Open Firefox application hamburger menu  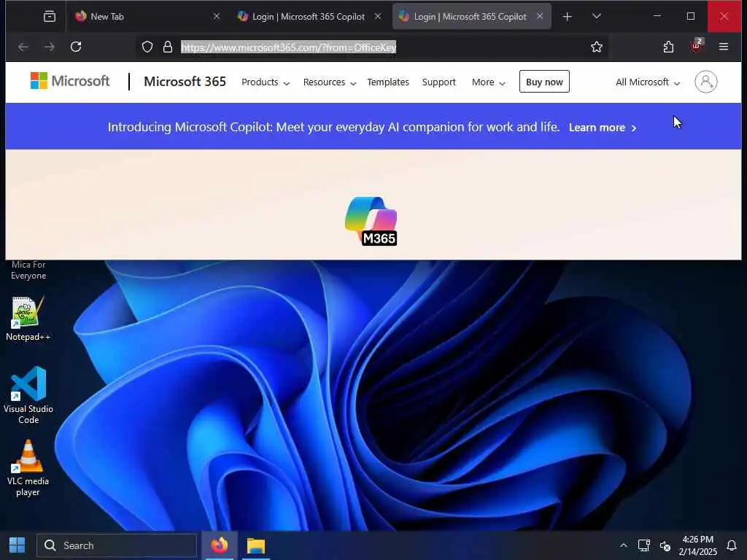[x=723, y=47]
